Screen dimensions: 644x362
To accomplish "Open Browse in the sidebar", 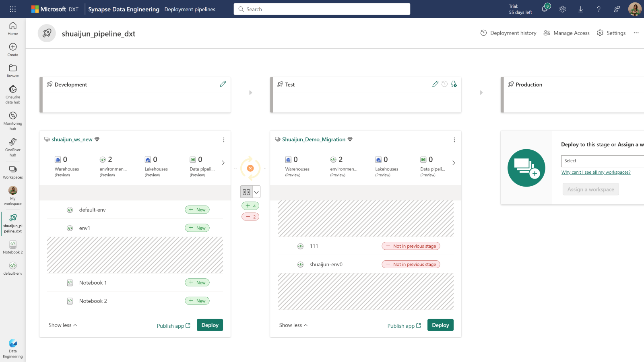I will (x=13, y=71).
